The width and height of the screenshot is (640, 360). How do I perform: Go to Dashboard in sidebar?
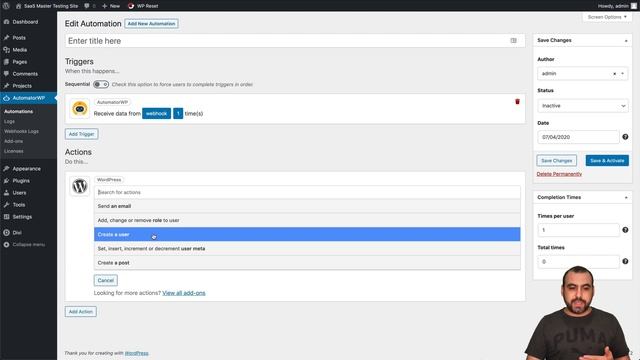[25, 22]
